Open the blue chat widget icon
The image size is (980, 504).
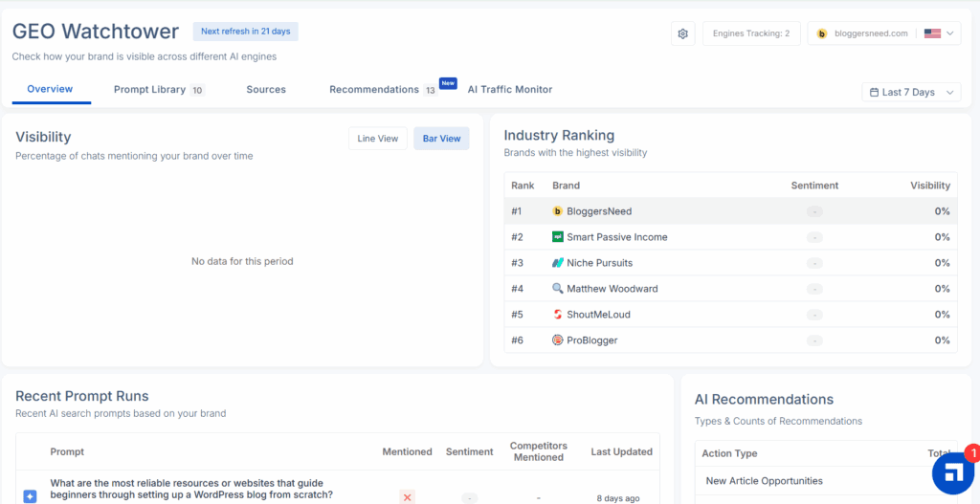pos(952,473)
